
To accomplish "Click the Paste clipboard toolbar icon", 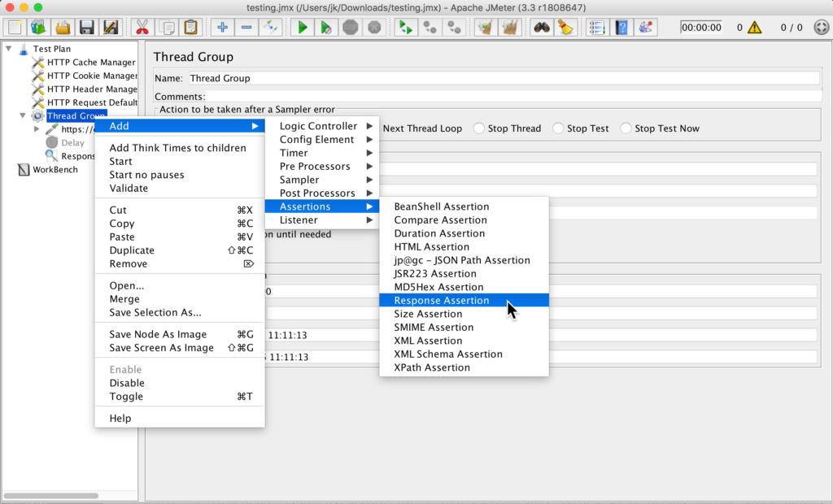I will pos(190,28).
